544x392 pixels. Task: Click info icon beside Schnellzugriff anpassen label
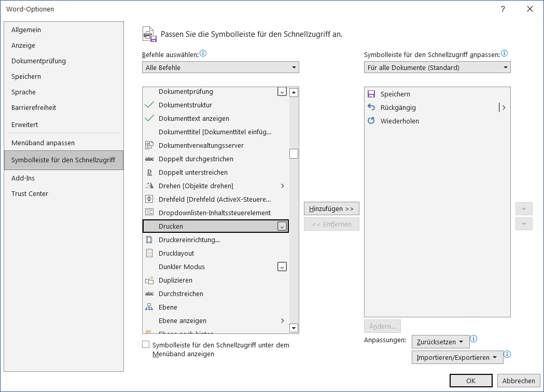click(x=505, y=53)
